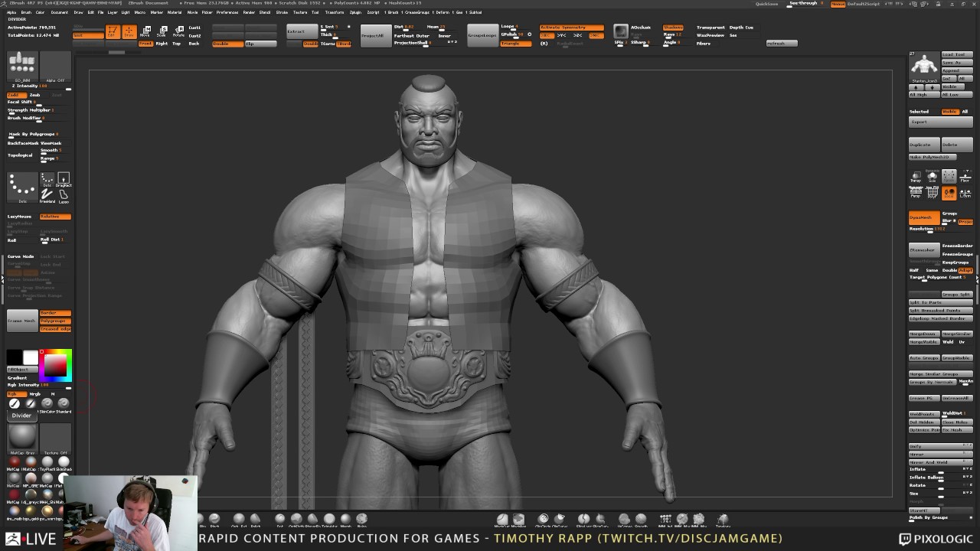
Task: Toggle the Local symmetry icon
Action: [x=949, y=193]
